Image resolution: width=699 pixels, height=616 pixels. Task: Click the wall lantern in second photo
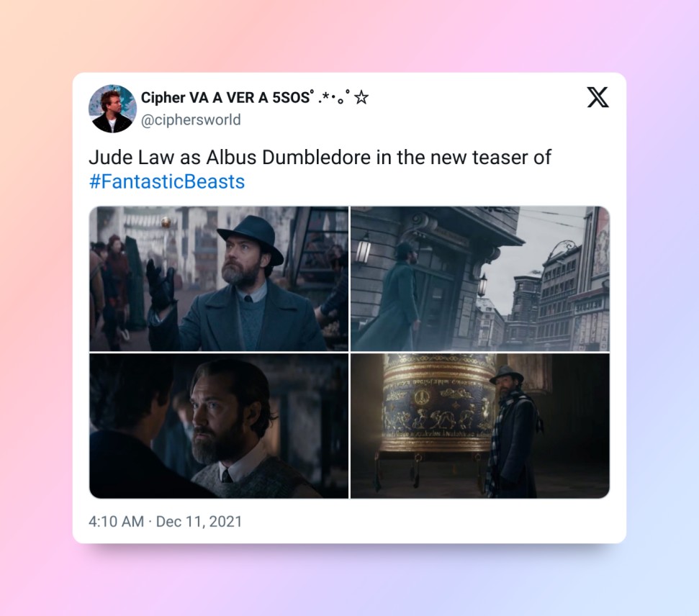[364, 249]
